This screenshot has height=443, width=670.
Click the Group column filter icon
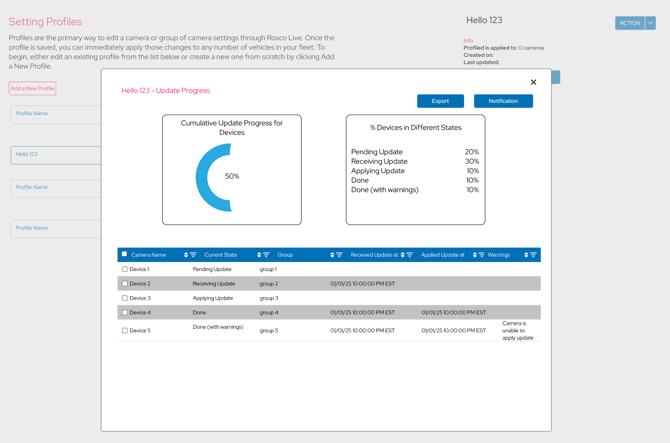pos(339,255)
